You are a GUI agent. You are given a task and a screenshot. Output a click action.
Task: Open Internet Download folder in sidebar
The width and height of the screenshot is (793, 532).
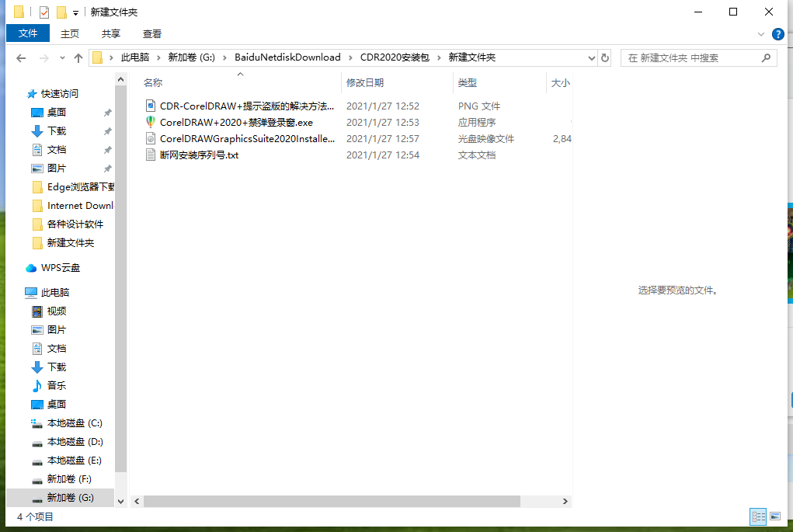coord(81,206)
